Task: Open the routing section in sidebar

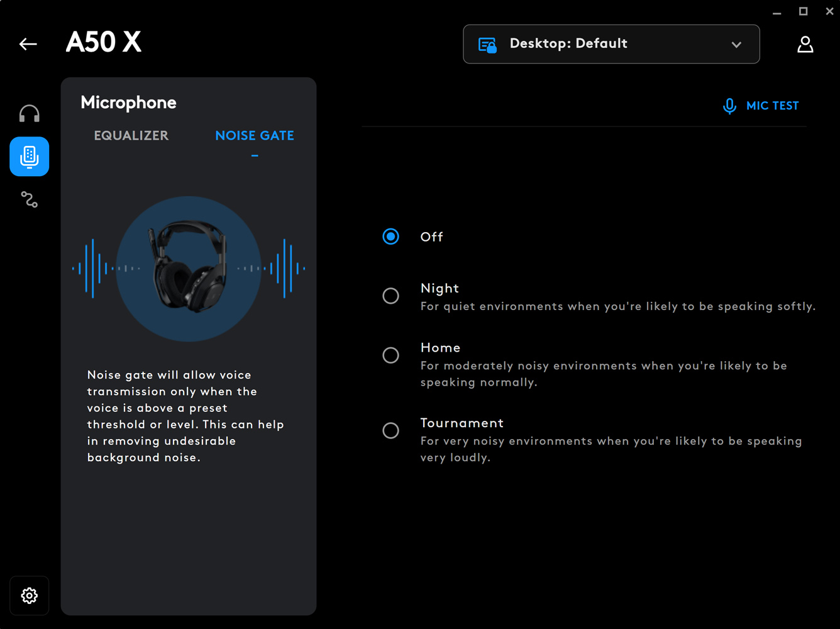Action: [x=30, y=200]
